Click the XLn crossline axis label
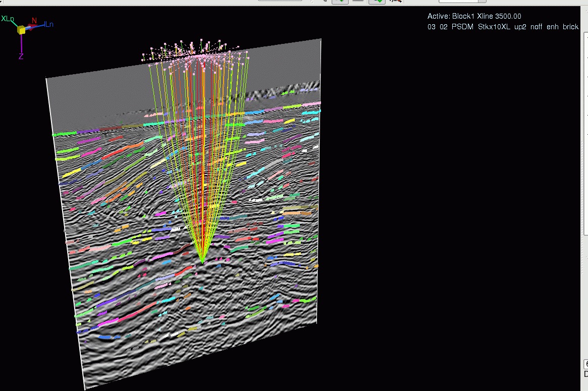Viewport: 588px width, 391px height. pos(8,18)
